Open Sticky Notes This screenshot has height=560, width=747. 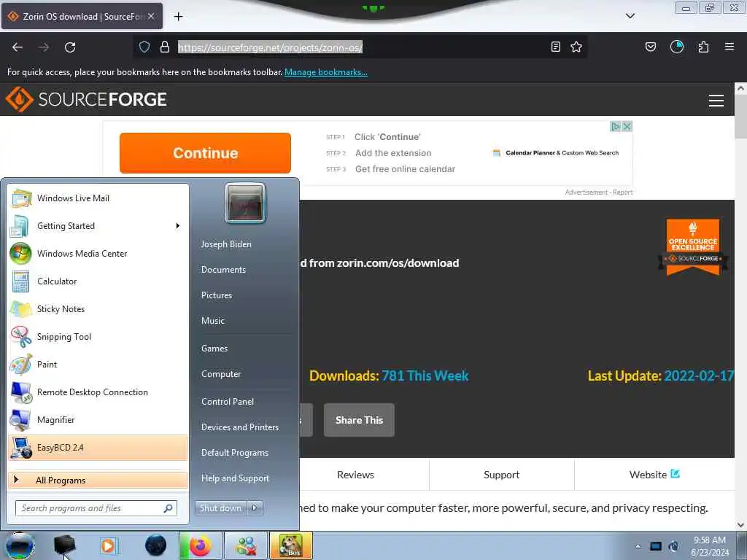(98, 308)
